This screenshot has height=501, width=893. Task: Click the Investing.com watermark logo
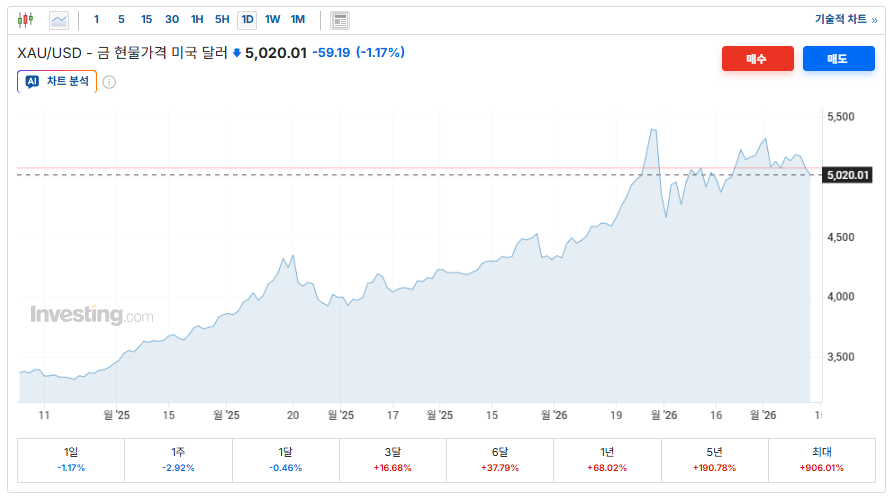coord(91,315)
